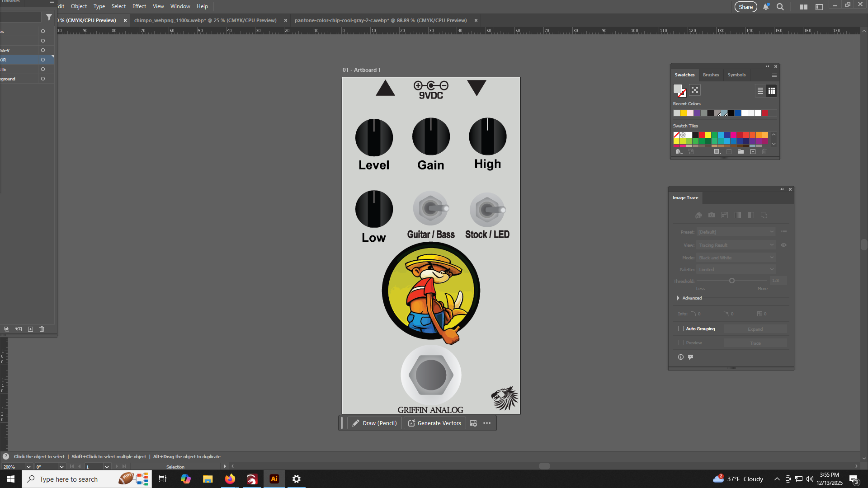The width and height of the screenshot is (868, 488).
Task: Enable the Auto Grouping checkbox
Action: [x=681, y=329]
